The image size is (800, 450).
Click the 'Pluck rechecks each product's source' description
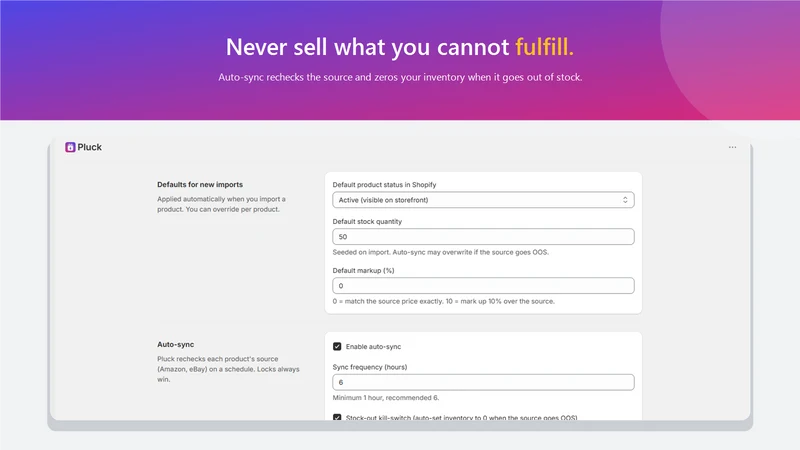pos(228,369)
